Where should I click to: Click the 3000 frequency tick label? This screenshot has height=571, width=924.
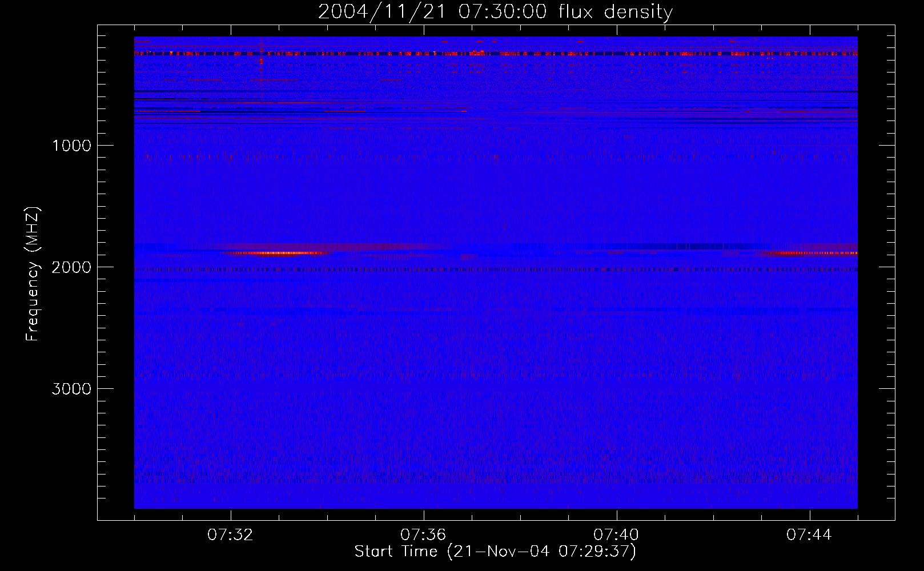pos(71,389)
